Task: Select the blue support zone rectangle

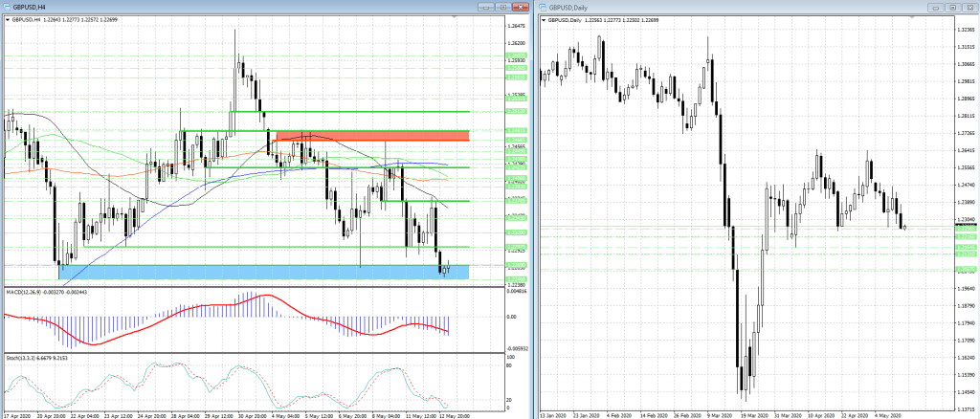Action: point(263,273)
